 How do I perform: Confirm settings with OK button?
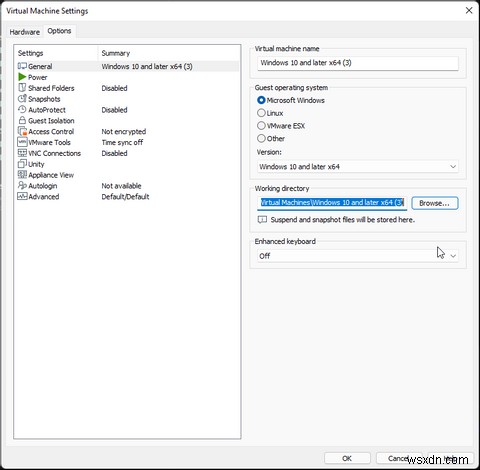[x=347, y=458]
